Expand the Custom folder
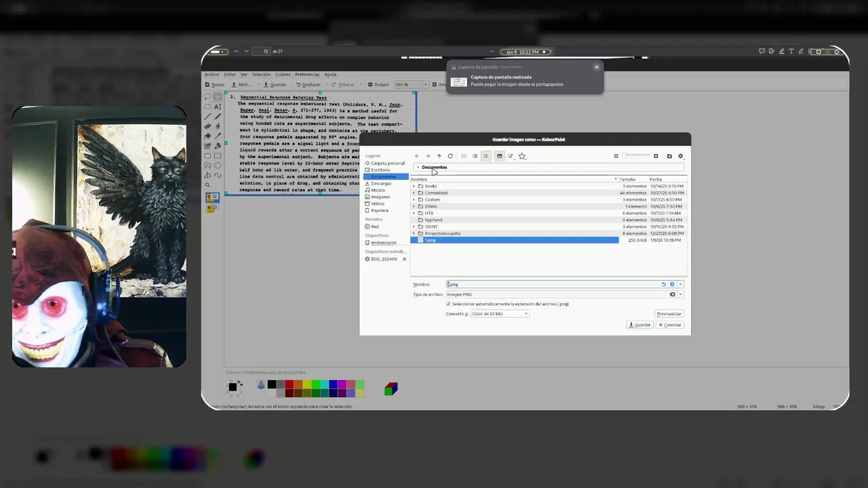The height and width of the screenshot is (488, 868). pyautogui.click(x=414, y=199)
